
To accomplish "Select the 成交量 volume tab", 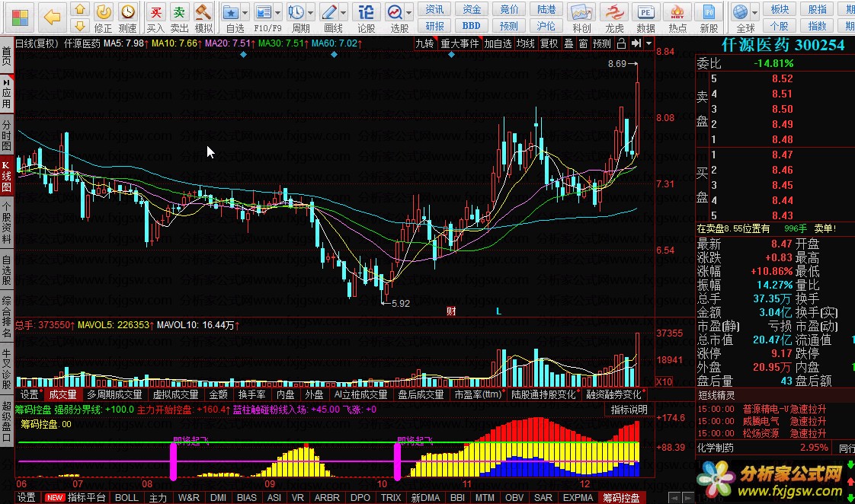I will coord(62,394).
